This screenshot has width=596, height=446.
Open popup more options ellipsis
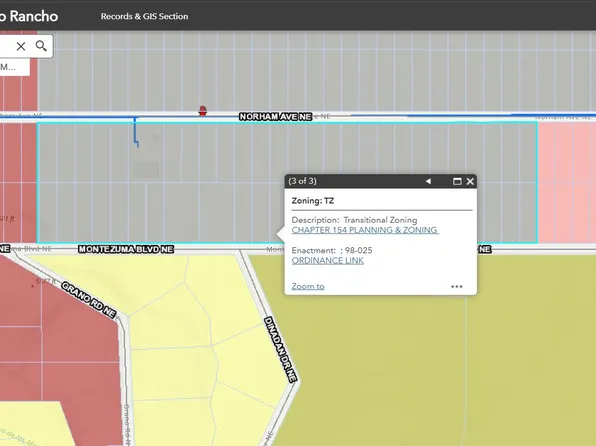point(457,287)
